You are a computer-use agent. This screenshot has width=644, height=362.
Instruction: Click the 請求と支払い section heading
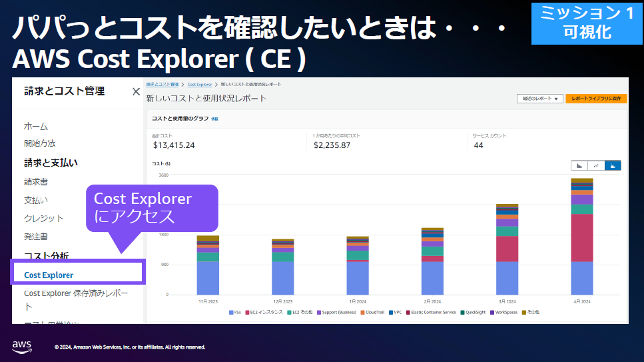tap(51, 163)
